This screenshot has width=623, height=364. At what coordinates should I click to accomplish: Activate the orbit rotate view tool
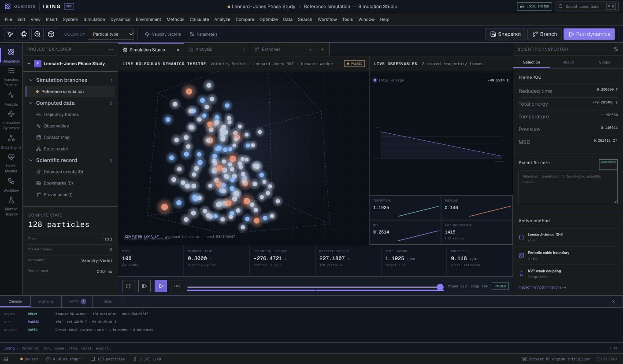coord(24,34)
